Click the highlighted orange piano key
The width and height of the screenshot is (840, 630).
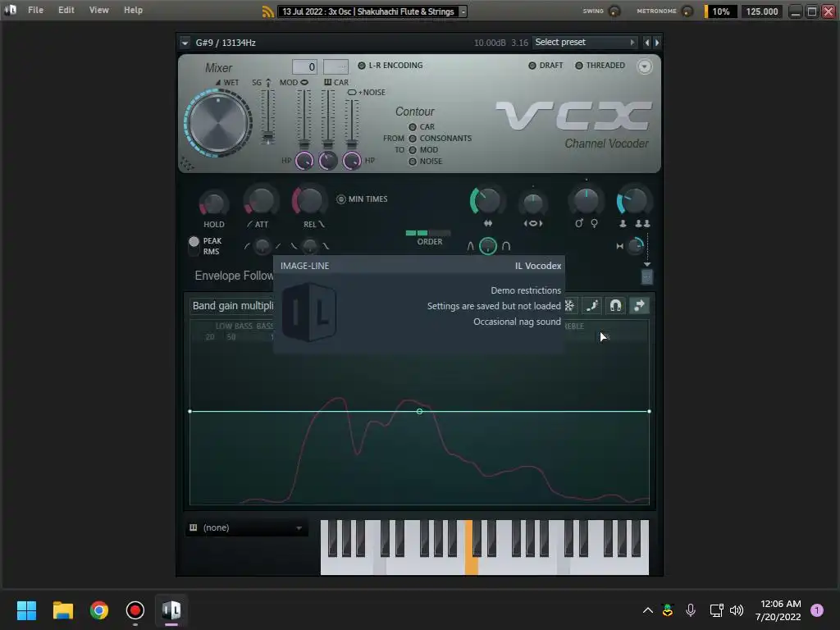coord(472,547)
